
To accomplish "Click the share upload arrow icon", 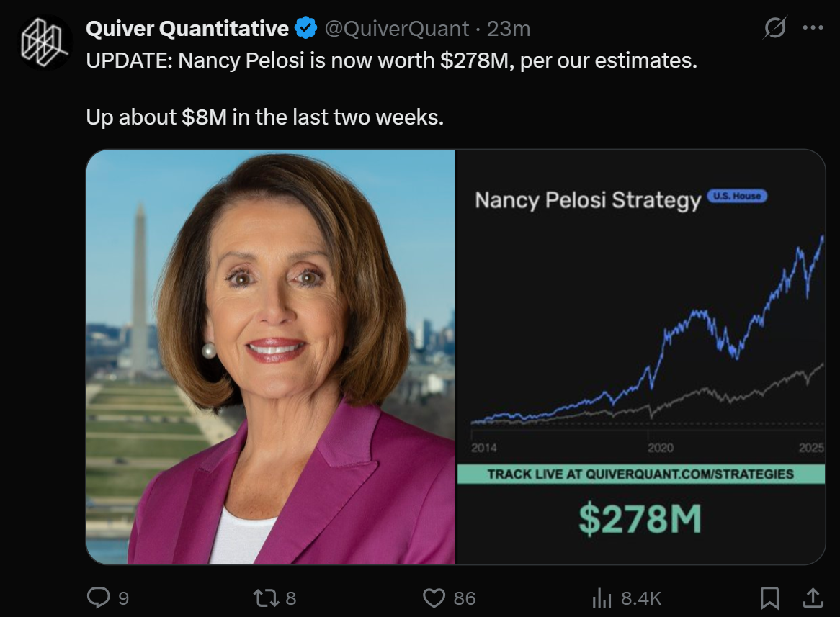I will point(813,598).
